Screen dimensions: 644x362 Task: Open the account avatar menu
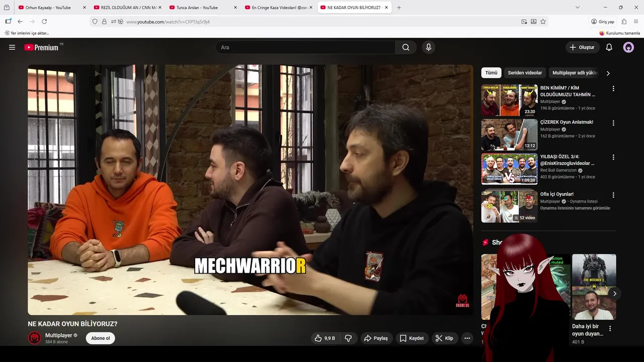[x=628, y=47]
